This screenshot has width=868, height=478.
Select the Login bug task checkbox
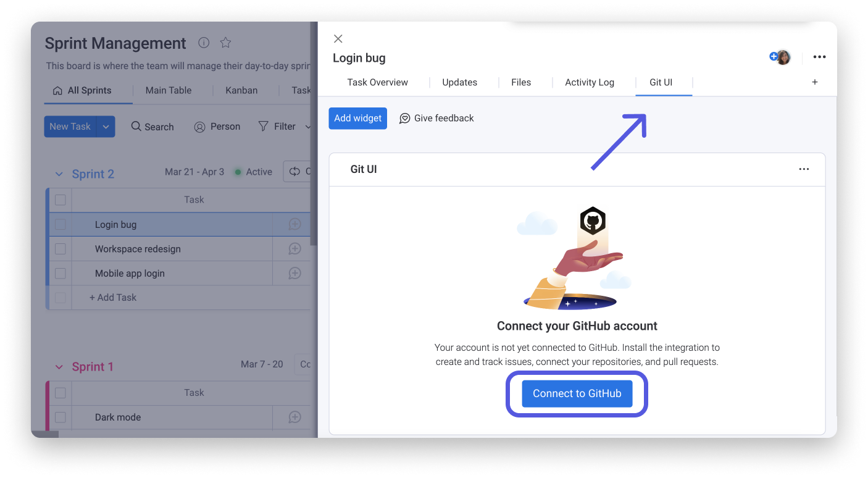coord(60,224)
